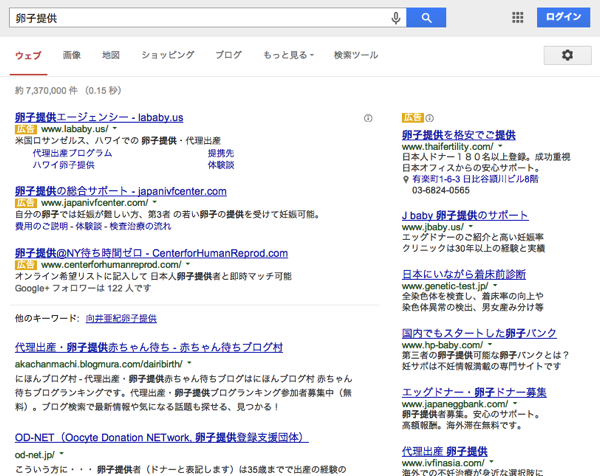
Task: Select the ウェブ tab
Action: point(28,55)
